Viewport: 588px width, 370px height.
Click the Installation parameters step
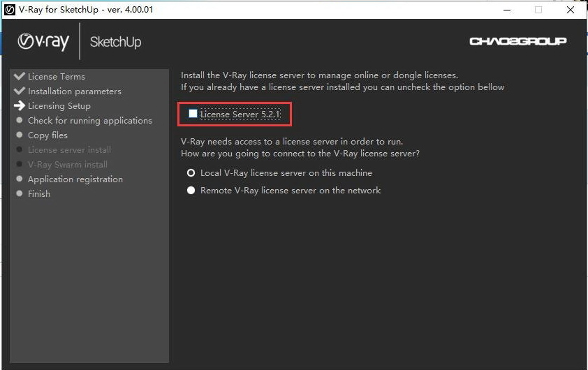click(x=75, y=91)
